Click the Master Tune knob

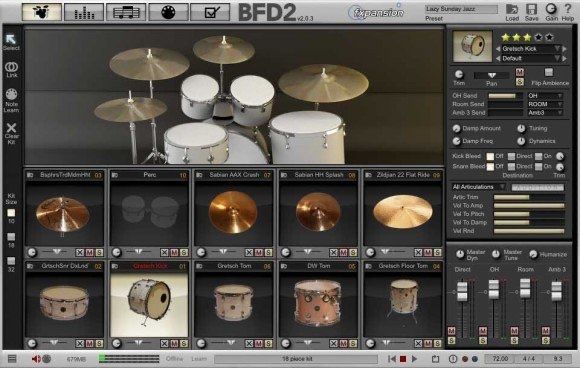(496, 254)
